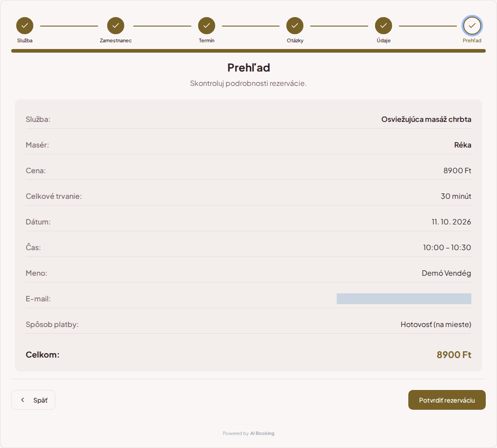Click the Späť back button
The height and width of the screenshot is (448, 497).
(x=33, y=400)
